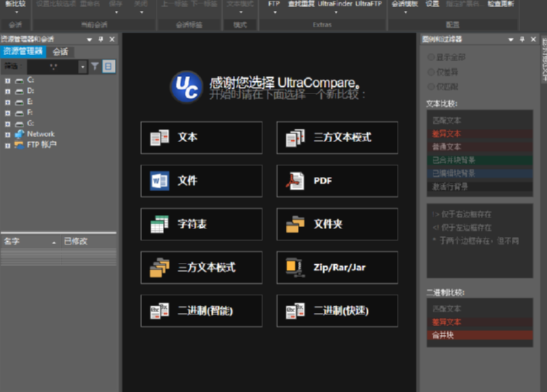This screenshot has width=547, height=392.
Task: Sort by the 已修改 column header
Action: pyautogui.click(x=89, y=241)
